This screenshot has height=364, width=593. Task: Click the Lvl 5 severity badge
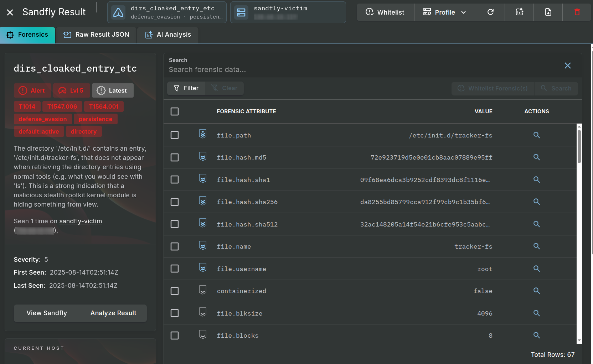pyautogui.click(x=72, y=90)
